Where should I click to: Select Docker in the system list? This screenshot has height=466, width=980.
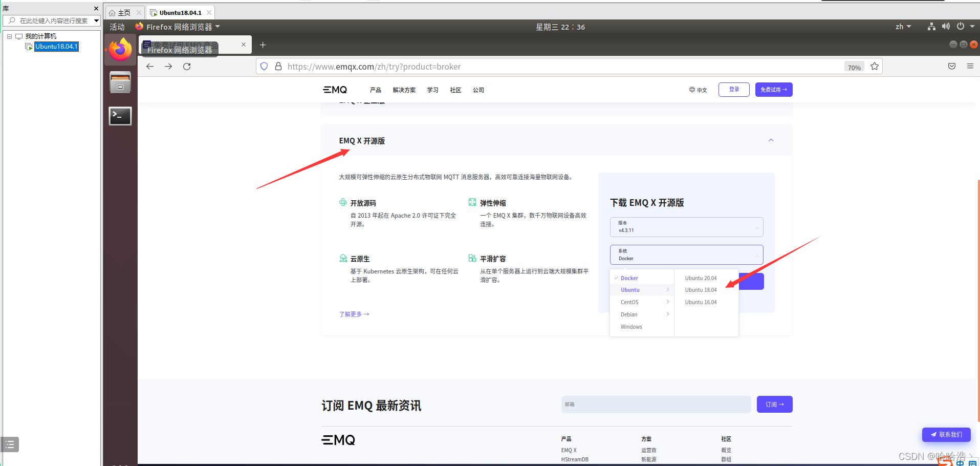point(642,278)
